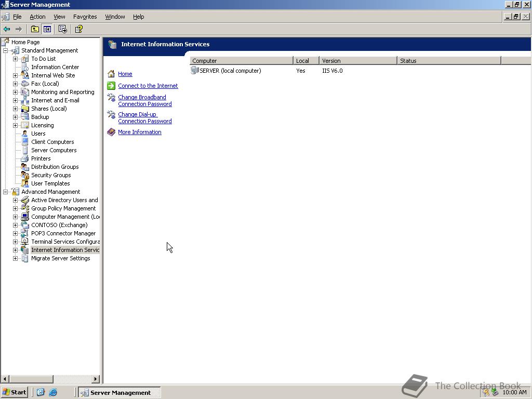Click the Backup tree icon
The image size is (532, 399).
(25, 117)
